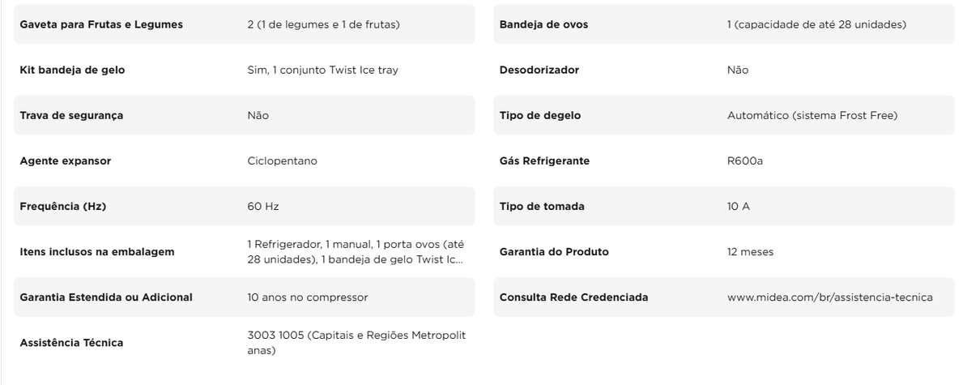
Task: Click the Gás Refrigerante label
Action: pos(544,160)
